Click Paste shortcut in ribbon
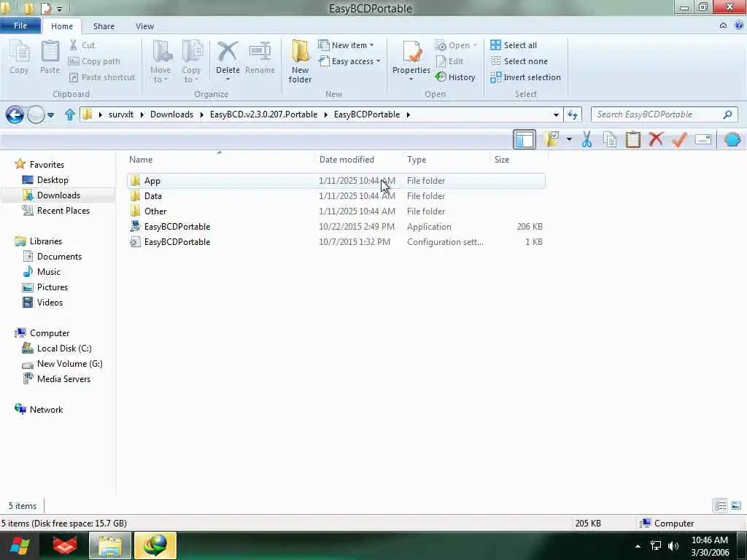Image resolution: width=747 pixels, height=560 pixels. pos(101,77)
